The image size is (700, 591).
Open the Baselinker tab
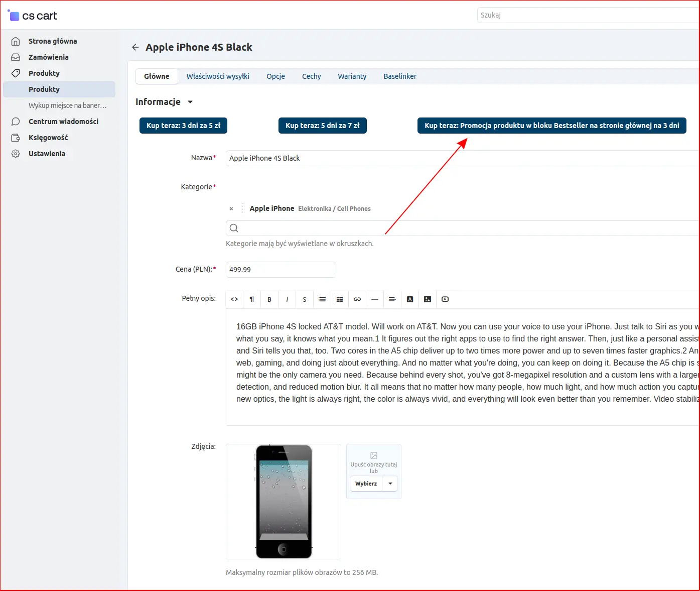[400, 76]
